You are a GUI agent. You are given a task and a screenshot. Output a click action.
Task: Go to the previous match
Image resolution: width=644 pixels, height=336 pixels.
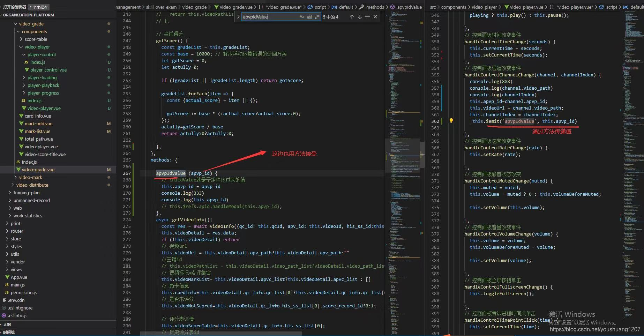[352, 17]
